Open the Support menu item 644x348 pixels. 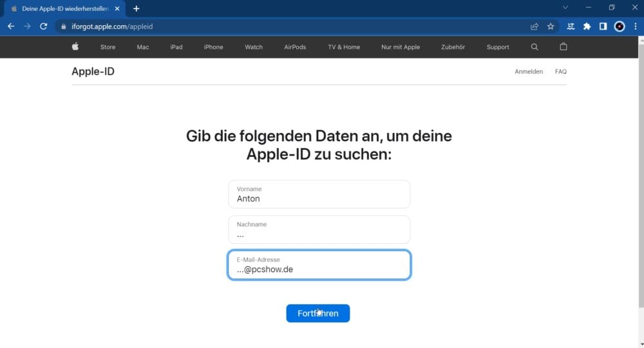coord(498,47)
